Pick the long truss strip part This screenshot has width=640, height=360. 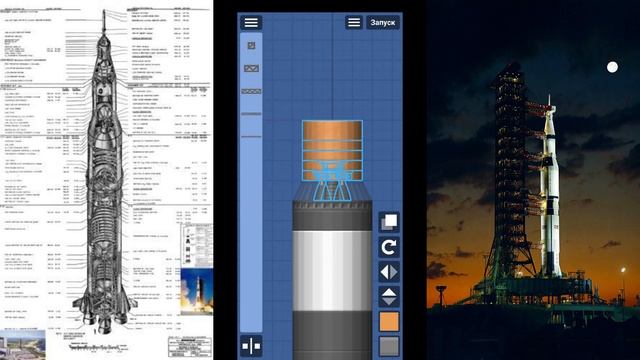(x=251, y=91)
